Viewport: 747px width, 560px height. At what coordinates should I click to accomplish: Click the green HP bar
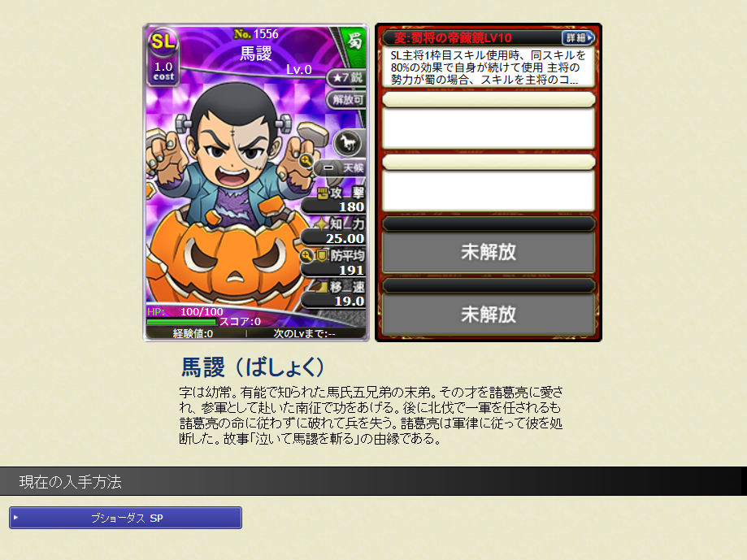182,322
